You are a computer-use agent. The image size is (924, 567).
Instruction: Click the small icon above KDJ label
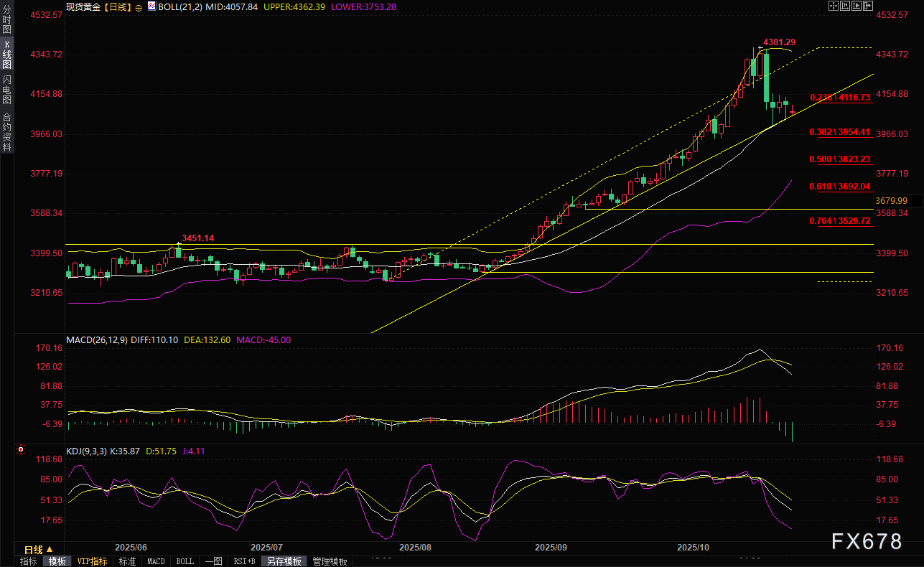click(19, 450)
